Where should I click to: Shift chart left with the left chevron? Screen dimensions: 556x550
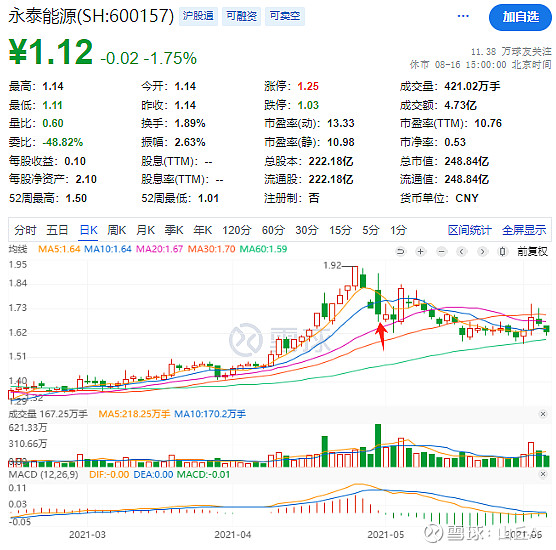tap(461, 252)
